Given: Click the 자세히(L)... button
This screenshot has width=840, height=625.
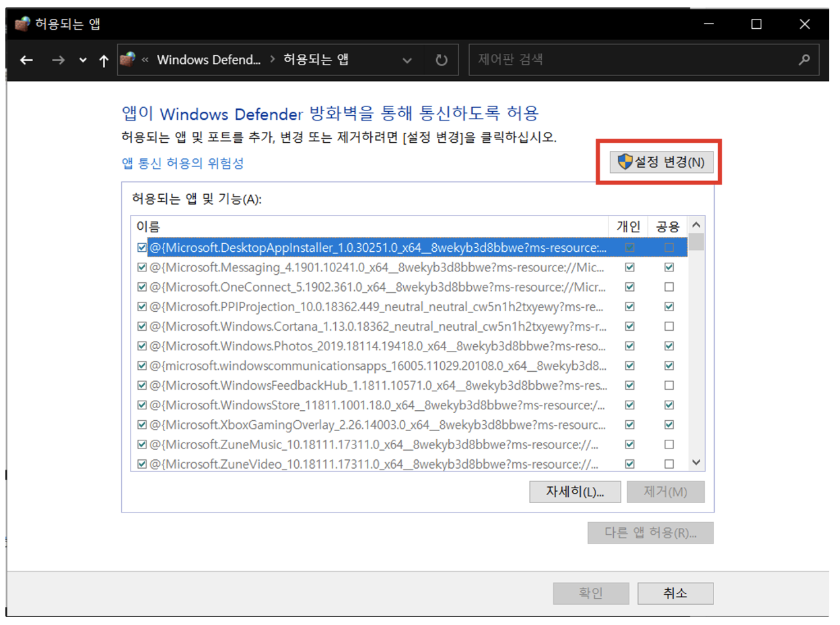Looking at the screenshot, I should tap(575, 492).
